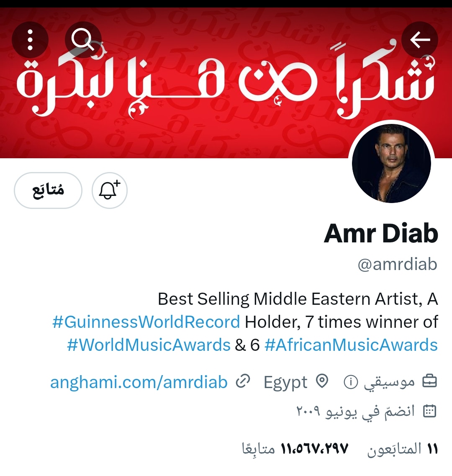Open Amr Diab's profile picture
The height and width of the screenshot is (476, 452).
[x=391, y=163]
